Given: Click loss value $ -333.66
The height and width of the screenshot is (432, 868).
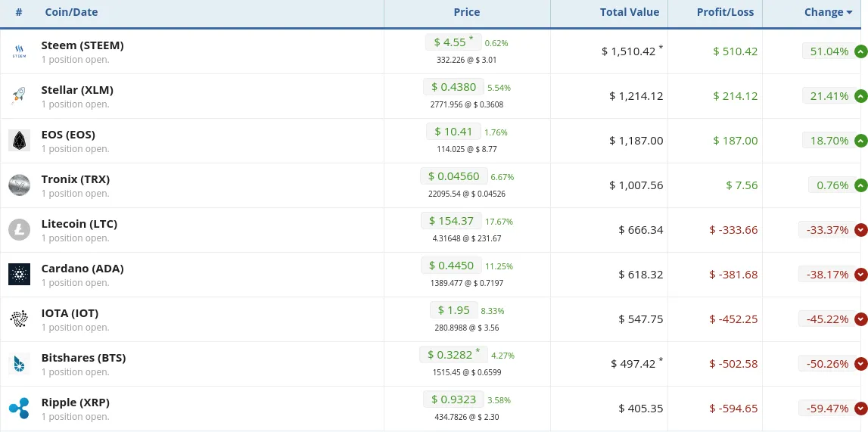Looking at the screenshot, I should point(733,229).
